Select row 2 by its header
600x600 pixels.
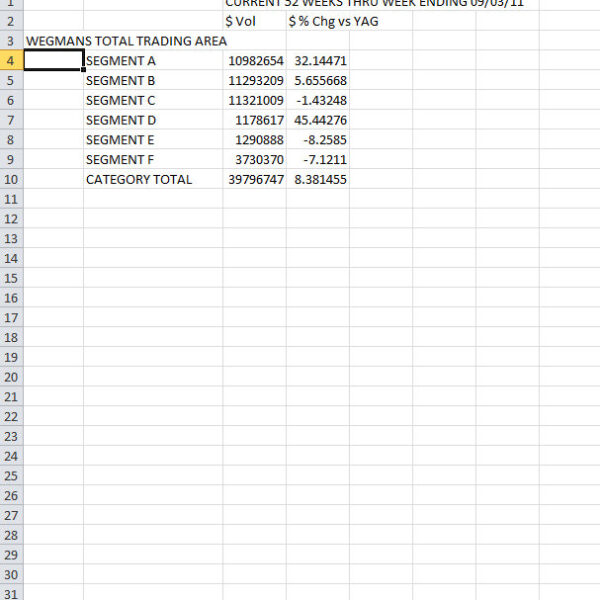point(11,21)
